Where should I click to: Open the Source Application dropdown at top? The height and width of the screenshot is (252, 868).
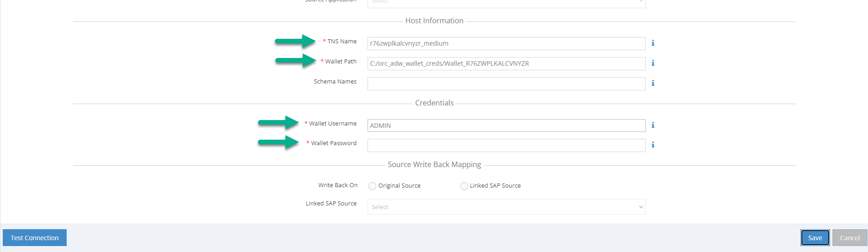[x=506, y=3]
